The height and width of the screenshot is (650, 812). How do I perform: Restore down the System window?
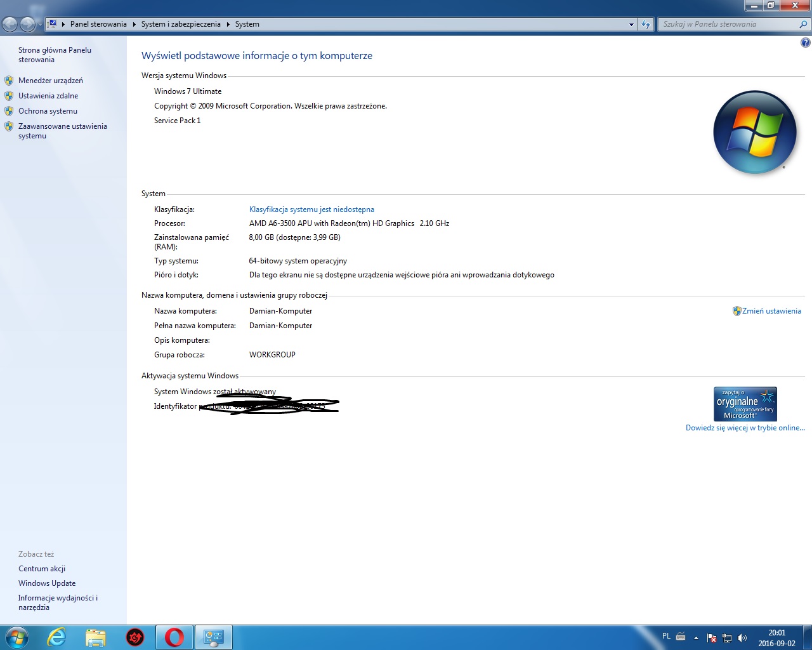770,6
